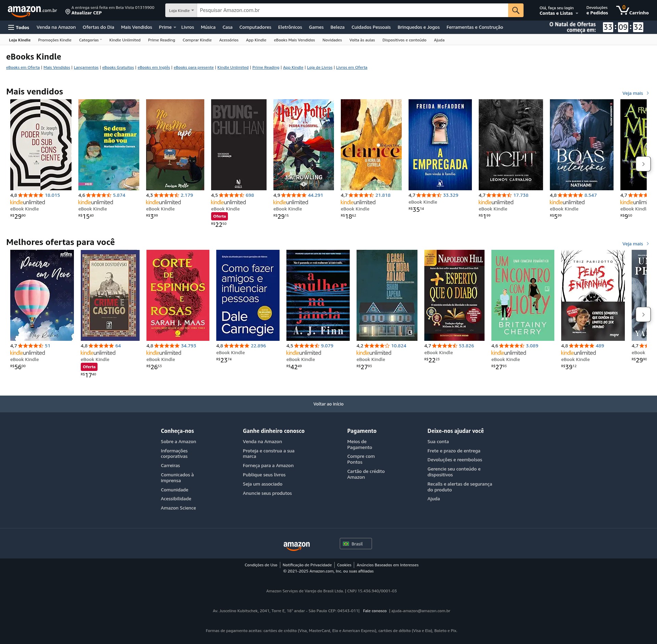657x644 pixels.
Task: Open Venda na Amazon in navigation
Action: click(x=56, y=27)
